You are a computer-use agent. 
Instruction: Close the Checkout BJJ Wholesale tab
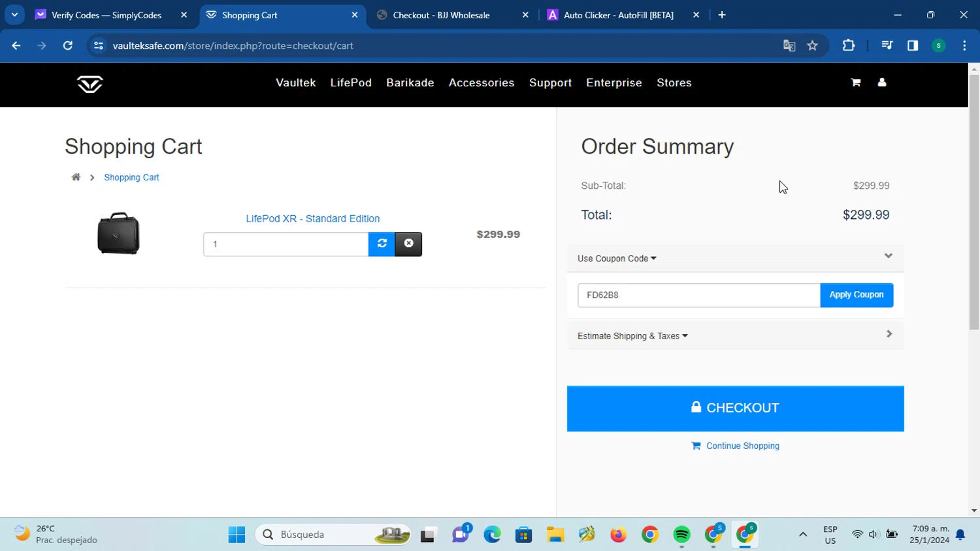pyautogui.click(x=525, y=15)
